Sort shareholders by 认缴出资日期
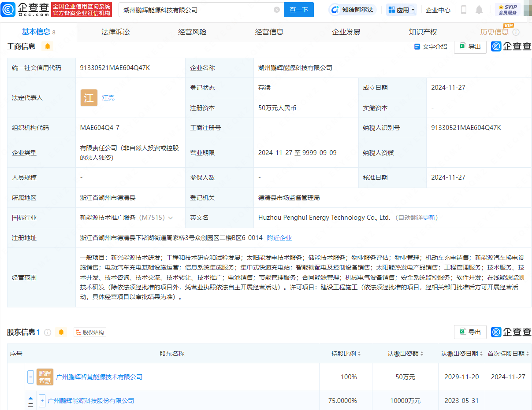The image size is (532, 410). coord(481,354)
